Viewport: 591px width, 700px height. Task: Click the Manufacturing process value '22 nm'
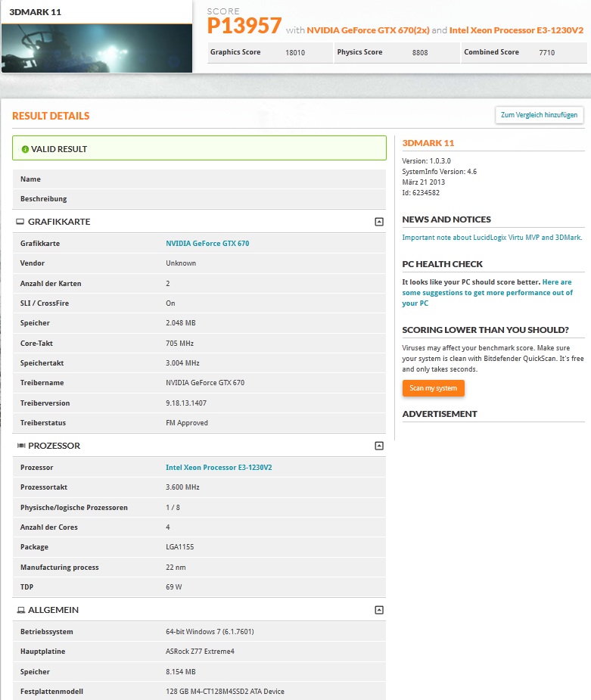point(176,568)
